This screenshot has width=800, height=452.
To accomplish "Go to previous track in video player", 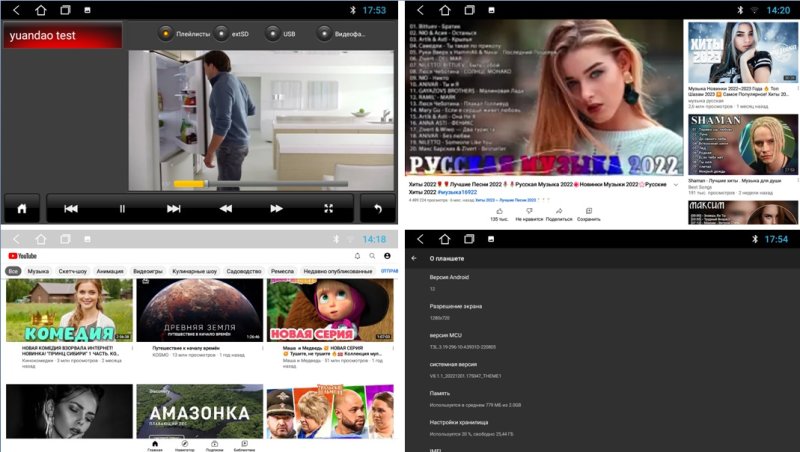I will [x=71, y=208].
